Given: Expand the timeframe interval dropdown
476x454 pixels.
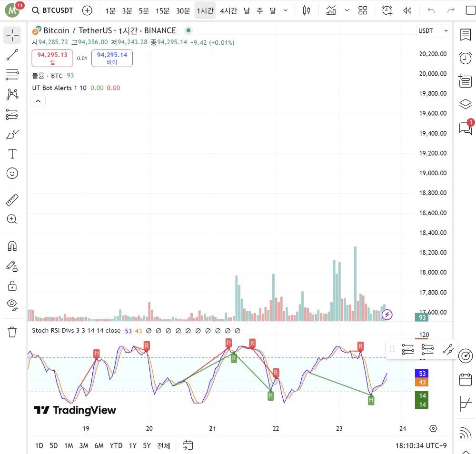Looking at the screenshot, I should [285, 10].
